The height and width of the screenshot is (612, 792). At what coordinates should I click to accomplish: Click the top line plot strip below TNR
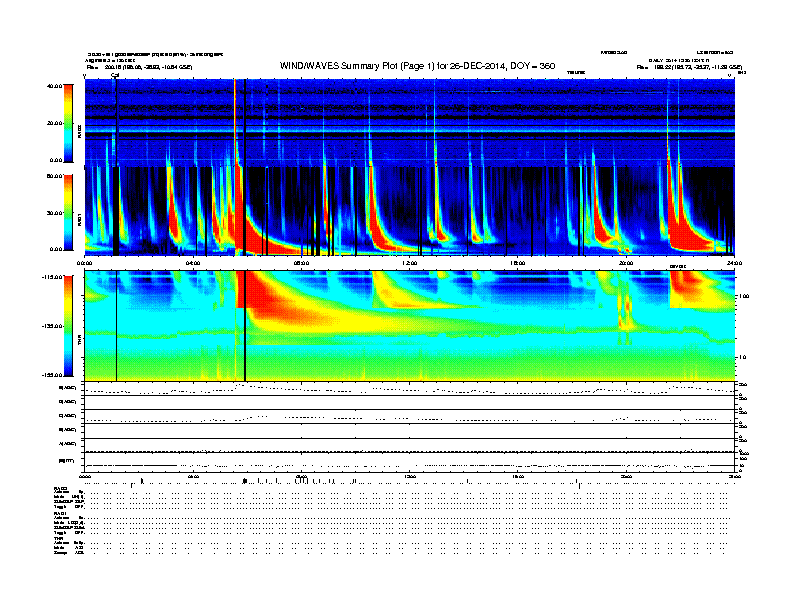409,389
